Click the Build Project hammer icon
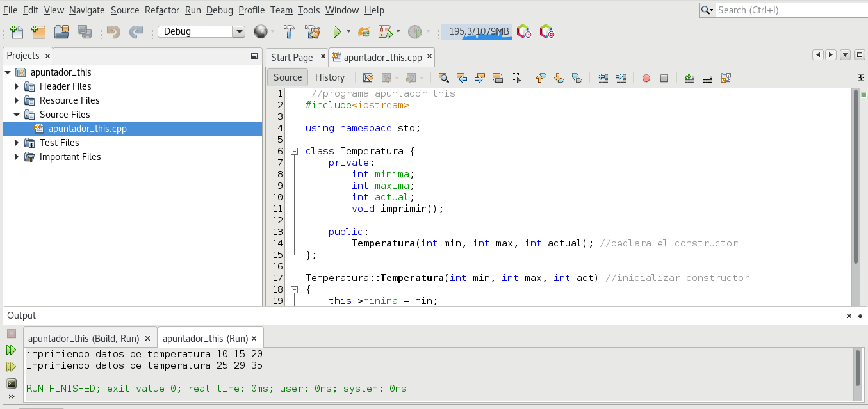The image size is (868, 409). (289, 31)
